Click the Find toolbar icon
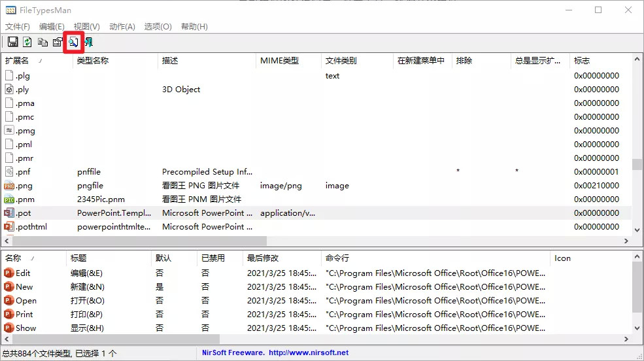This screenshot has height=361, width=644. click(73, 42)
